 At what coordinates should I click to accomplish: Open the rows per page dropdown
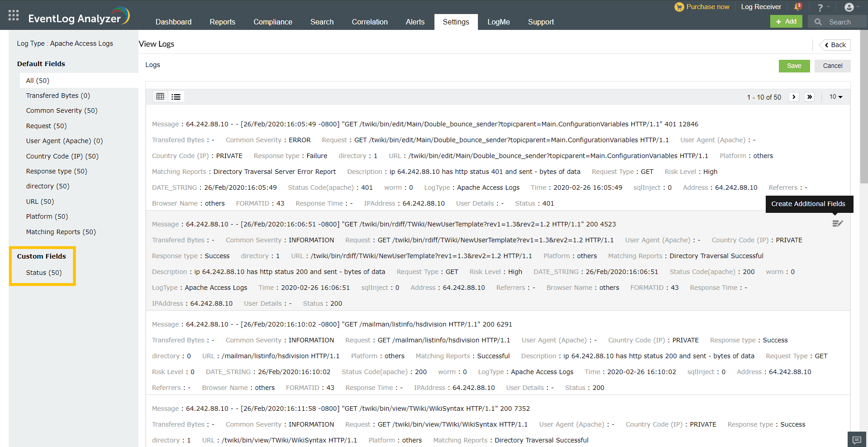click(x=835, y=97)
